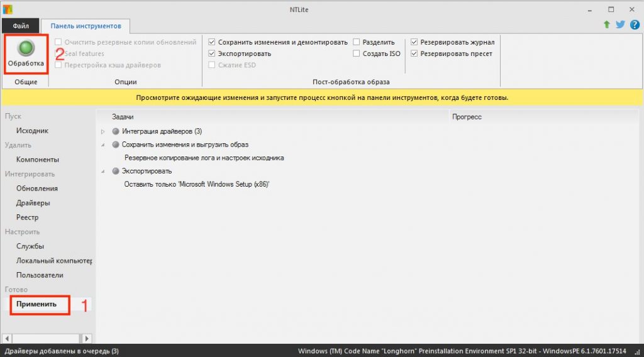This screenshot has width=644, height=357.
Task: Click sidebar scrollbar left arrow
Action: [7, 339]
